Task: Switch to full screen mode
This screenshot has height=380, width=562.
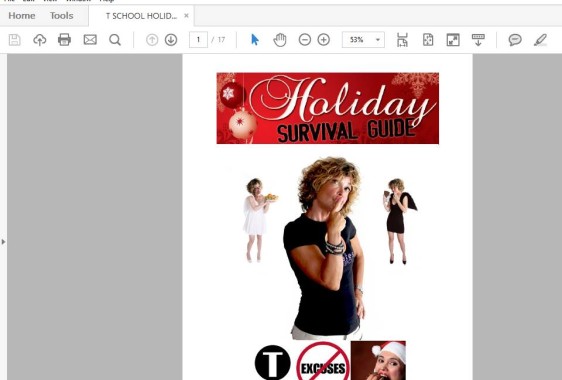Action: (453, 40)
